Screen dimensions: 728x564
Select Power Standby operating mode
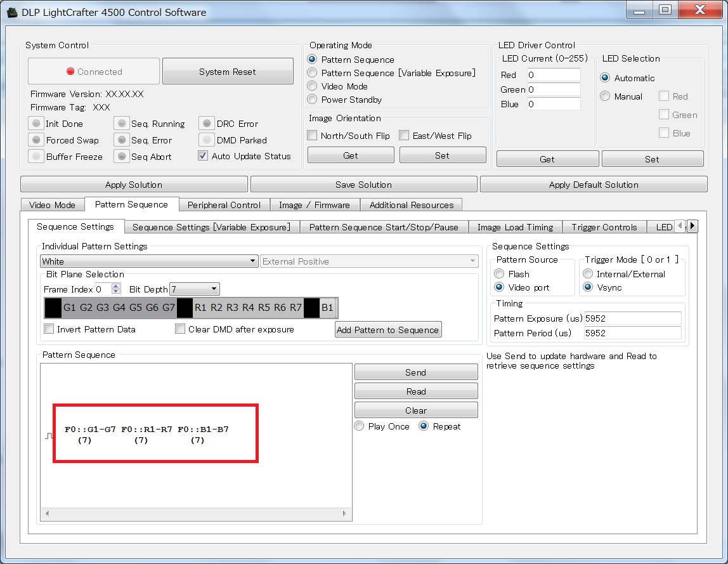(x=312, y=100)
